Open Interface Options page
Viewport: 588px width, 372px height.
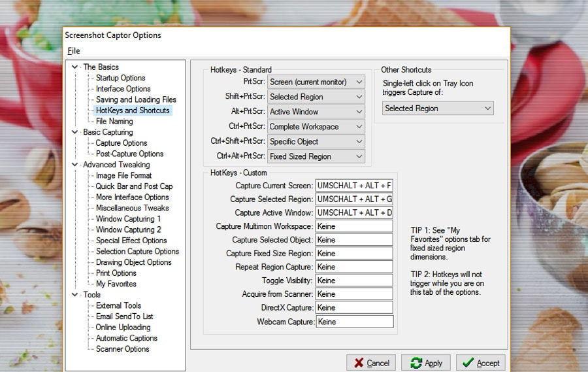123,89
